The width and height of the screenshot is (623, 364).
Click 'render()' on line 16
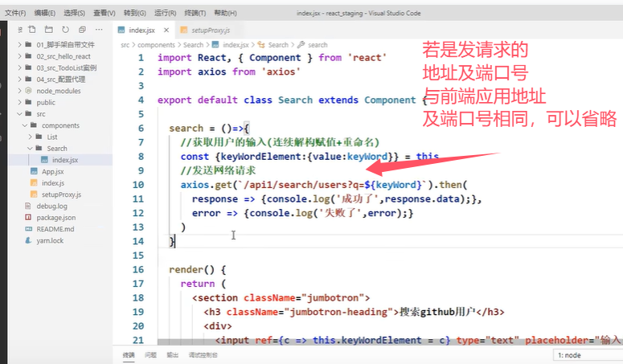[191, 270]
